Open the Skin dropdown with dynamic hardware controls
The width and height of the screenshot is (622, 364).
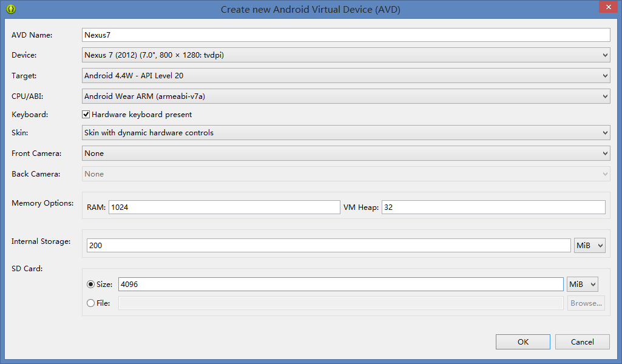(x=346, y=133)
